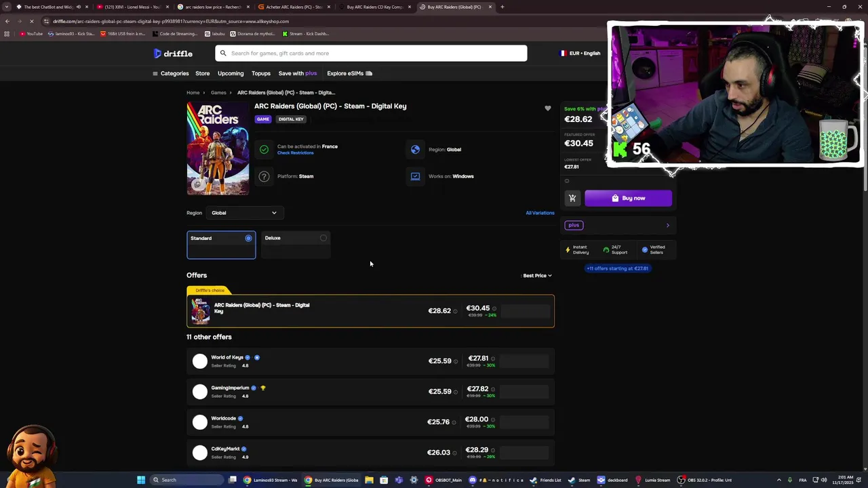
Task: Open Stream - Kick Dashboard bookmark
Action: (306, 33)
